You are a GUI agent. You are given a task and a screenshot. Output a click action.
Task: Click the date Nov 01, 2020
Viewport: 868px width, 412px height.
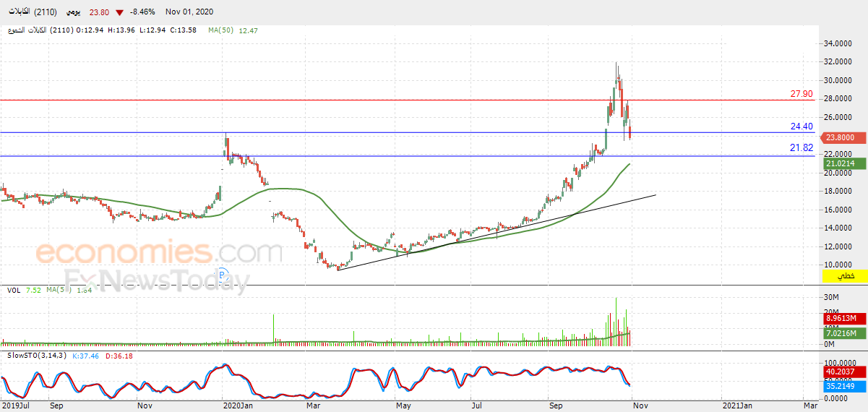pos(189,12)
